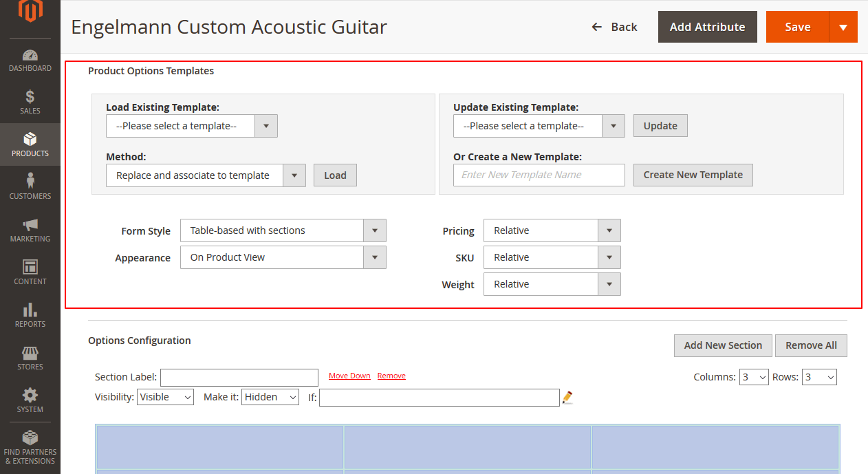The width and height of the screenshot is (868, 474).
Task: Open the Customers sidebar panel
Action: (30, 187)
